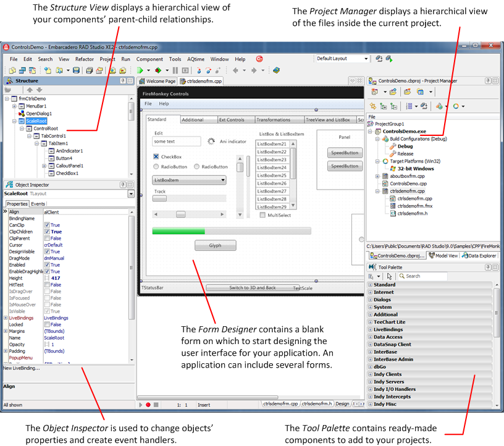Click the New Items toolbar icon
504x446 pixels.
click(48, 70)
